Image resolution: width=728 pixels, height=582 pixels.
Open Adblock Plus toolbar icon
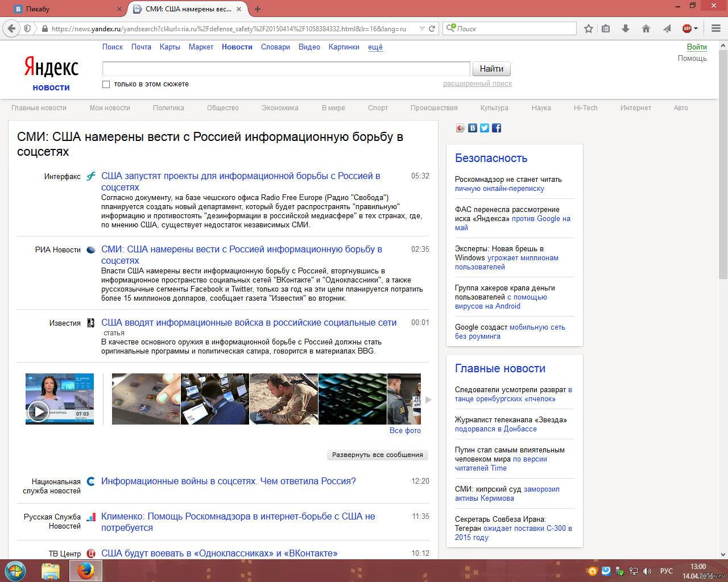(x=687, y=28)
